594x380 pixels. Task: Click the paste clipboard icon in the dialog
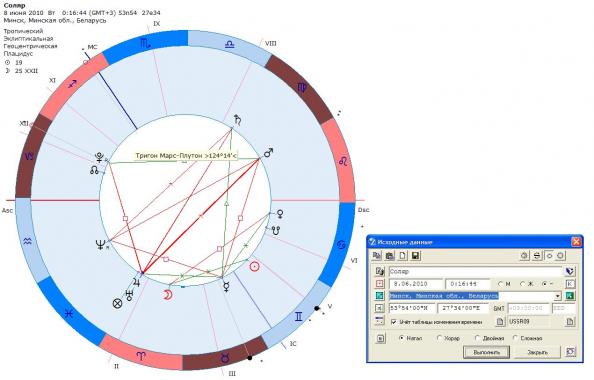(389, 256)
